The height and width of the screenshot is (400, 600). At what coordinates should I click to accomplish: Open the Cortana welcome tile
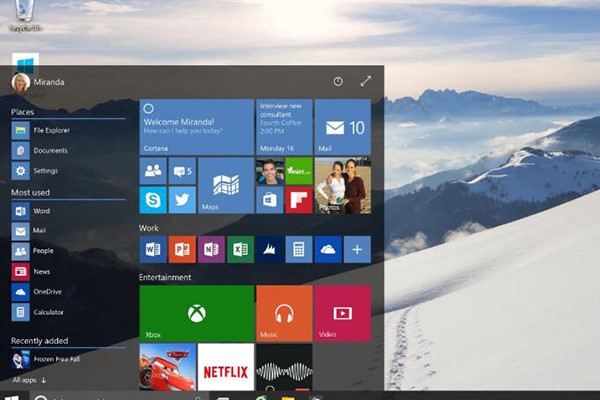[197, 127]
